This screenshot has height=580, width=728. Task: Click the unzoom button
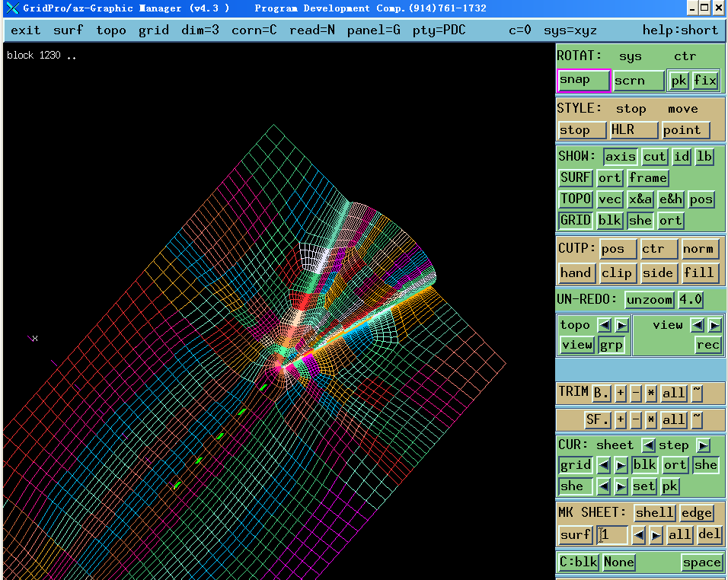[650, 300]
